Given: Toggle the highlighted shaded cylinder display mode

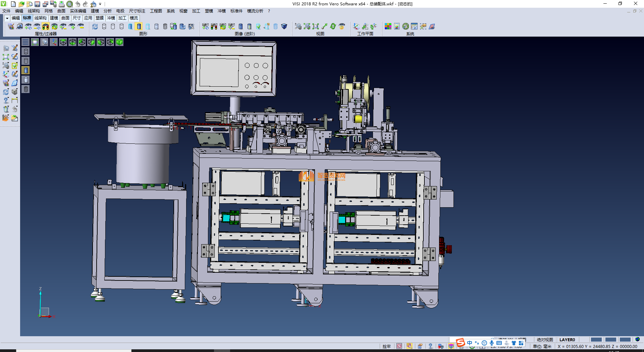Looking at the screenshot, I should click(x=139, y=27).
